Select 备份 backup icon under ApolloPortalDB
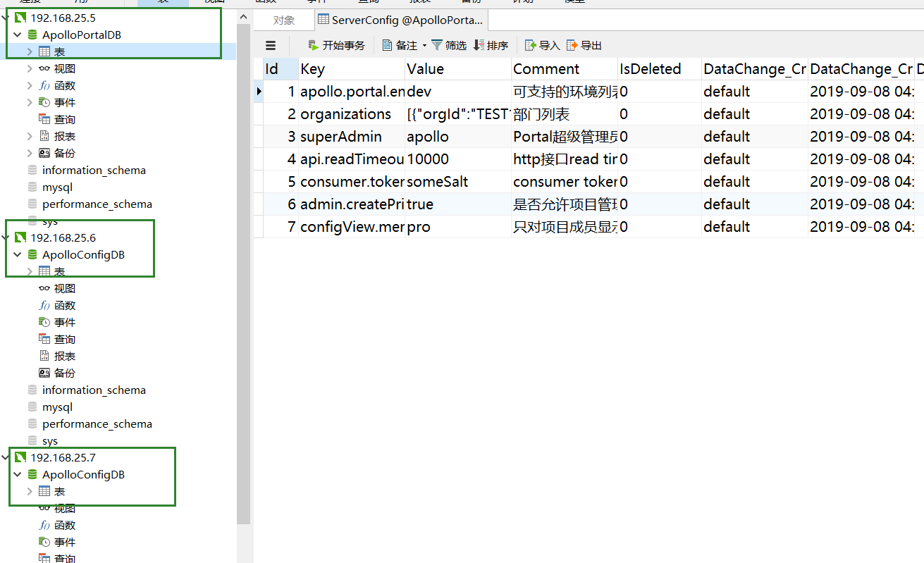 pyautogui.click(x=44, y=153)
